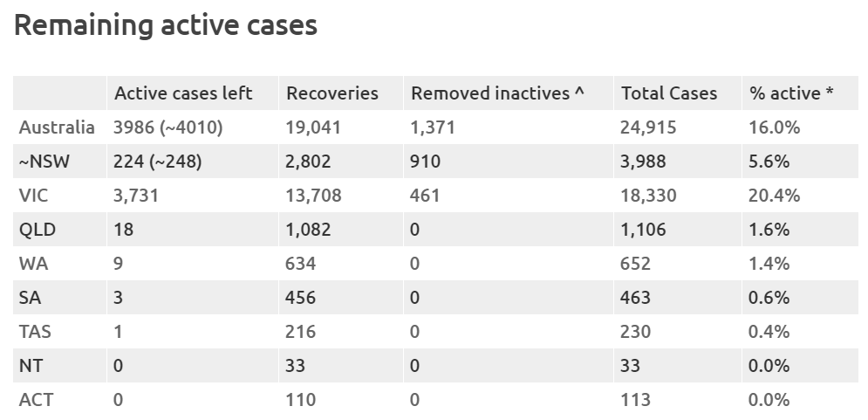Viewport: 868px width, 420px height.
Task: Click the 3,731 active cases cell
Action: tap(136, 196)
